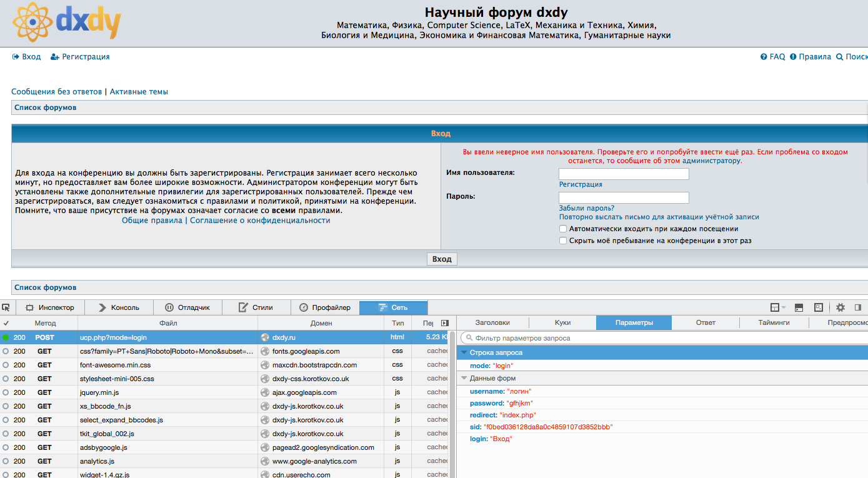Select the stylesheet-mini-005.css request row

tap(225, 379)
